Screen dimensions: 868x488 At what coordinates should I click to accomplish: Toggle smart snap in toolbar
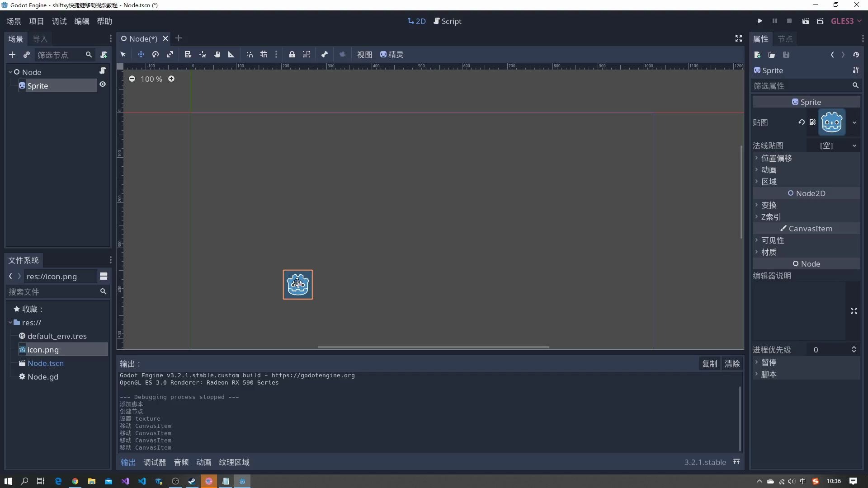[x=250, y=55]
